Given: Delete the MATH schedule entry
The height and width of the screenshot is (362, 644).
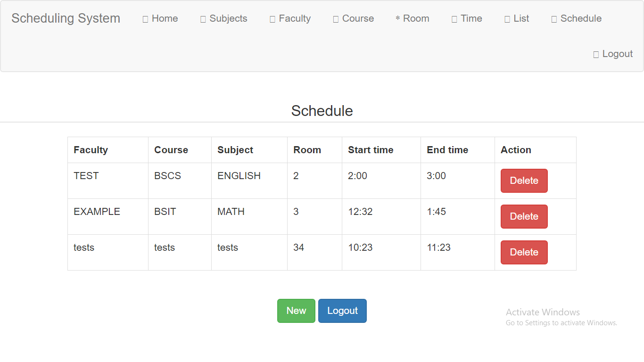Looking at the screenshot, I should (x=524, y=216).
